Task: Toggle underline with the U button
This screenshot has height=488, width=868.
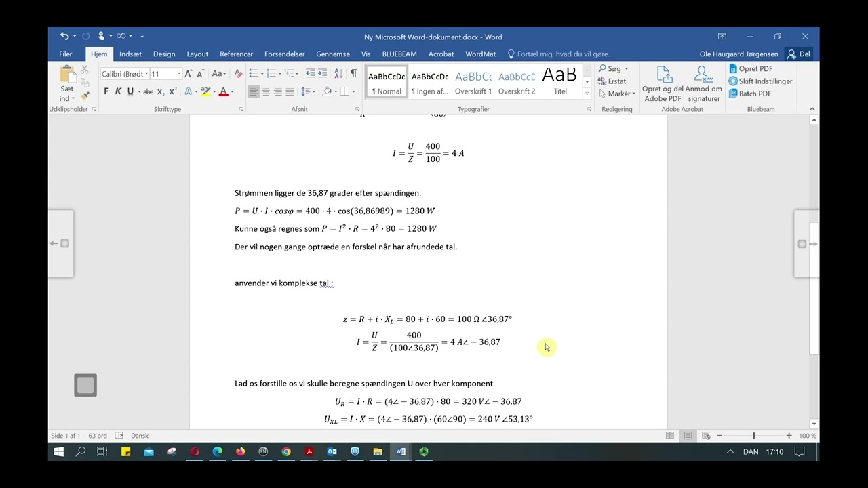Action: (x=130, y=91)
